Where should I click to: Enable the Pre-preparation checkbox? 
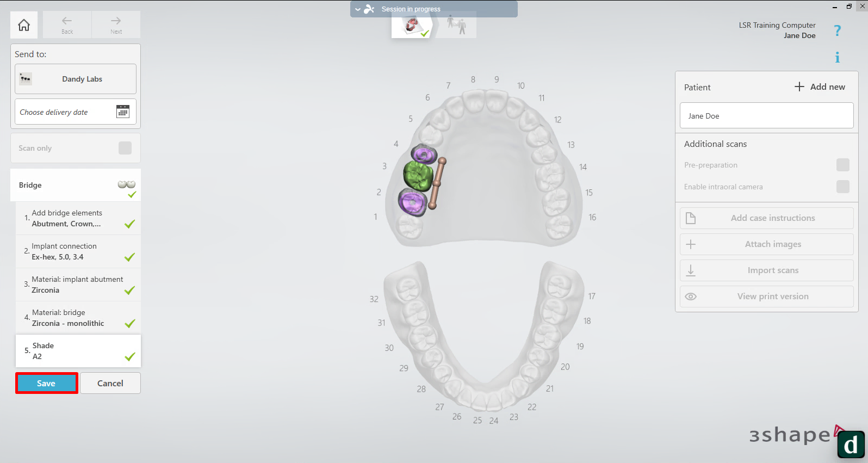tap(842, 165)
